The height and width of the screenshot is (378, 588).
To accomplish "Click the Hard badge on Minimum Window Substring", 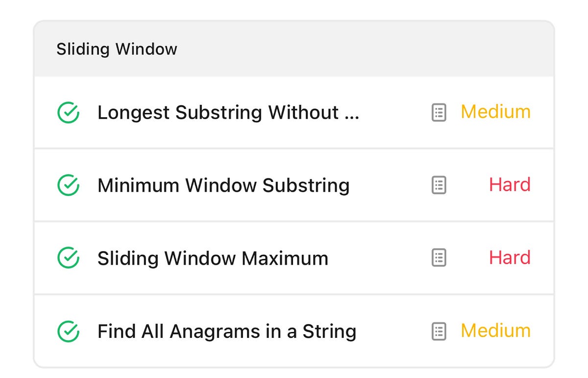I will [510, 185].
